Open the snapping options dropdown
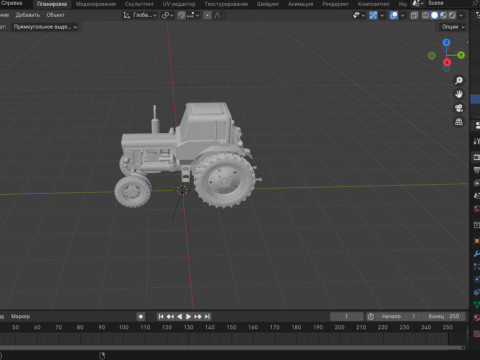The image size is (480, 360). 193,15
